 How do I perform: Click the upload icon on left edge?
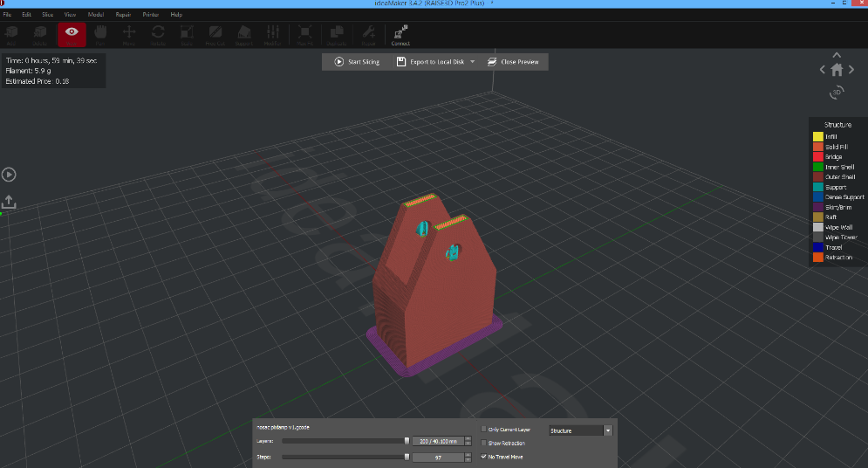coord(9,201)
